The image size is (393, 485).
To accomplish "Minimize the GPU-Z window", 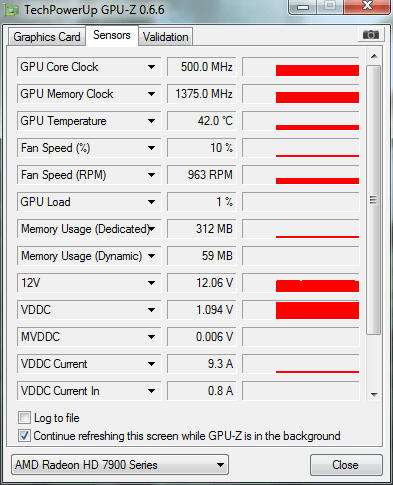I will (303, 6).
